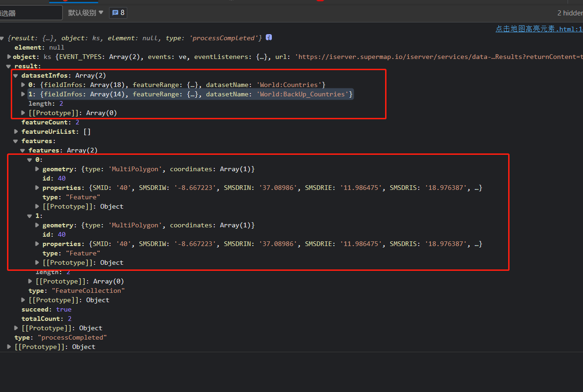Collapse feature item 1

[x=30, y=216]
